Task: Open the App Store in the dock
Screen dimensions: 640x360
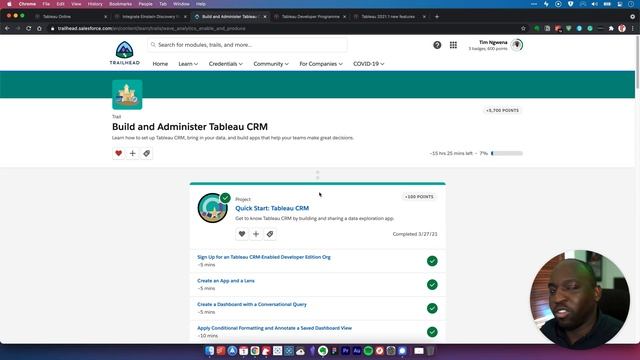Action: tap(232, 351)
